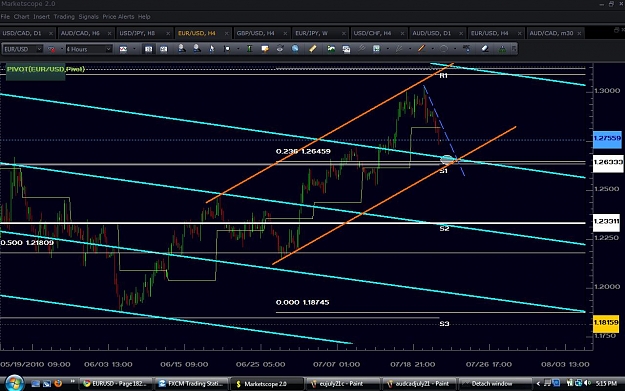
Task: Select the eraser tool
Action: click(x=485, y=49)
